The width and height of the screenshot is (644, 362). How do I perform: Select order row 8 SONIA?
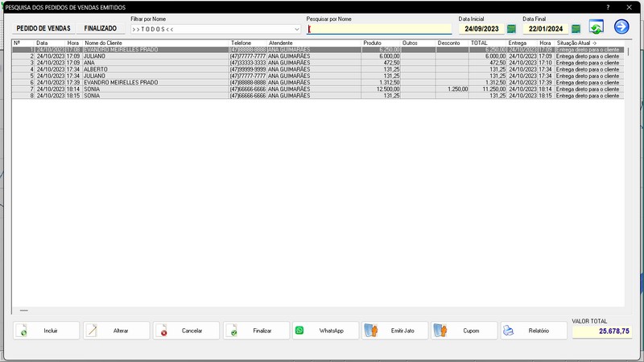tap(318, 96)
